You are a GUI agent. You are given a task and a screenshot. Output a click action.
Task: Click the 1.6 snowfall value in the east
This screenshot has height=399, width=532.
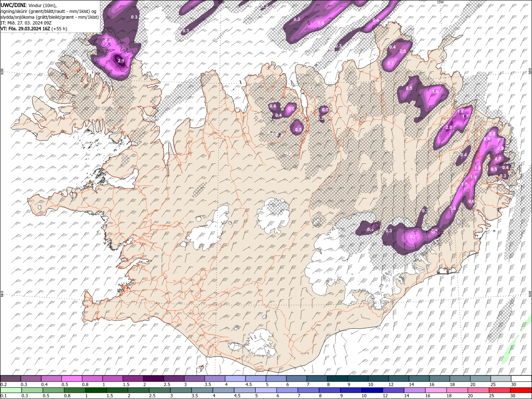[461, 112]
